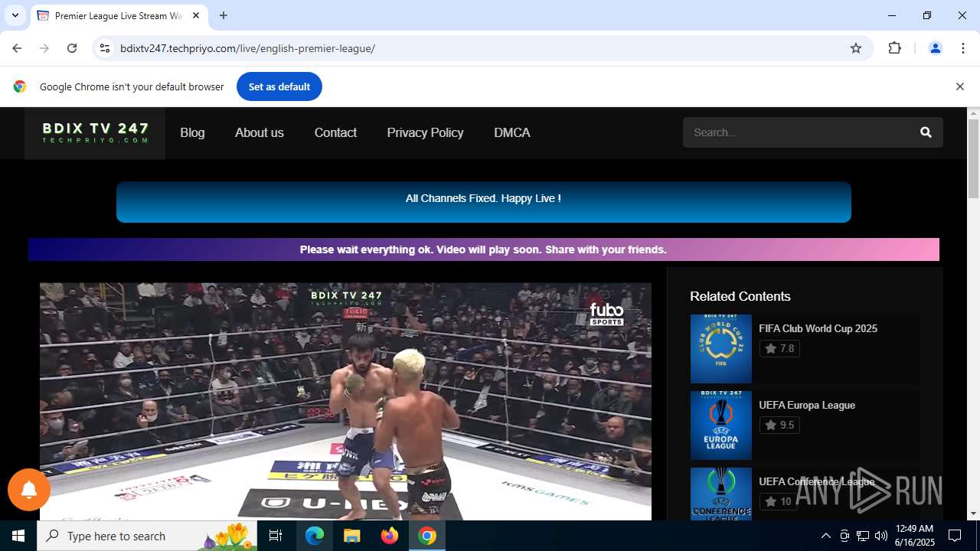This screenshot has width=980, height=551.
Task: Click the BDIX TV 247 site logo
Action: (95, 133)
